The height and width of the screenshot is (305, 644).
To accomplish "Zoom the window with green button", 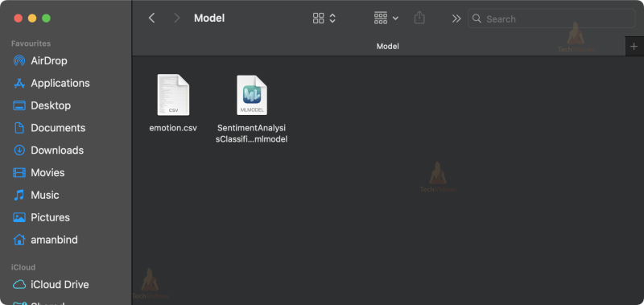I will [46, 18].
